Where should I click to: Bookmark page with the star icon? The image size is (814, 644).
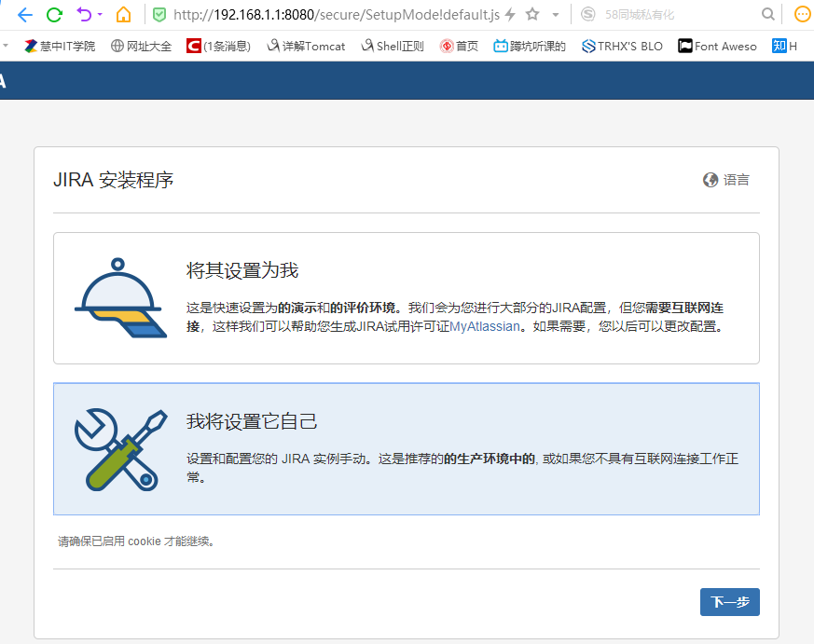coord(532,14)
